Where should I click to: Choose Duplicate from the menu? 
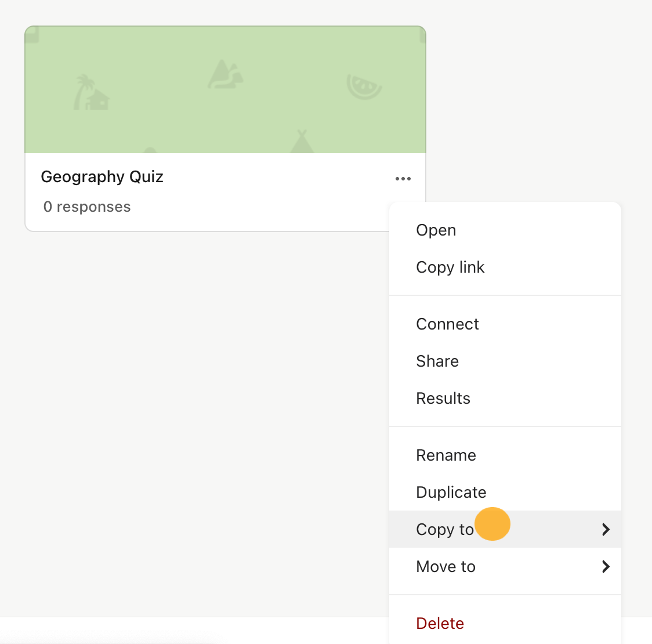pos(505,492)
